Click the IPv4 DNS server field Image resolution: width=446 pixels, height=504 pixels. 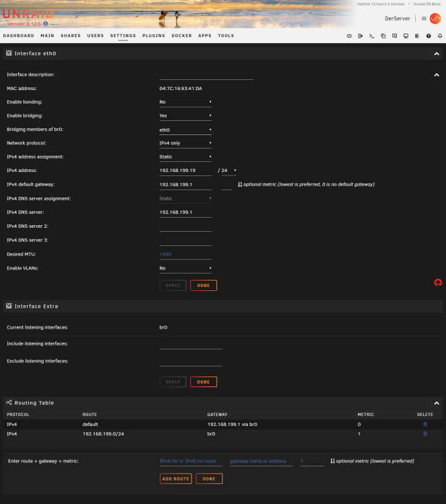pyautogui.click(x=185, y=212)
